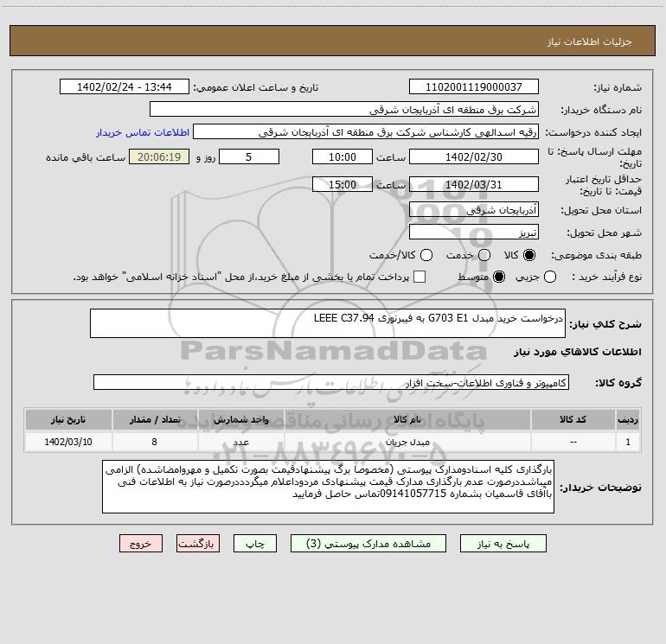Screen dimensions: 666x644
Task: Click the response deadline date 1402/02/30 field
Action: 474,156
